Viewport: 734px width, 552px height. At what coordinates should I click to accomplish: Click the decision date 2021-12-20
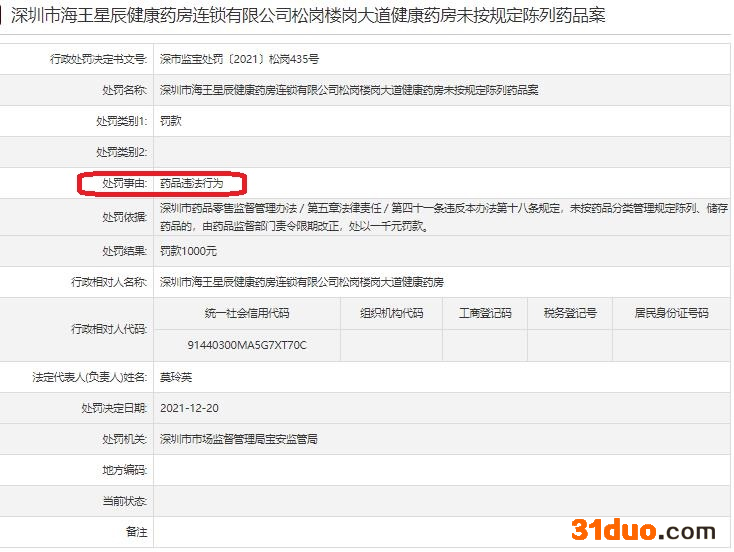(188, 408)
